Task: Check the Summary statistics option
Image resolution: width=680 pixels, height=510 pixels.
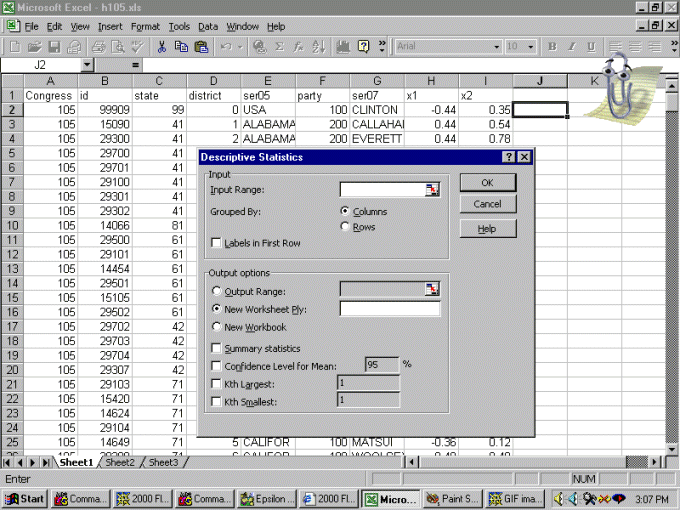Action: click(x=216, y=348)
